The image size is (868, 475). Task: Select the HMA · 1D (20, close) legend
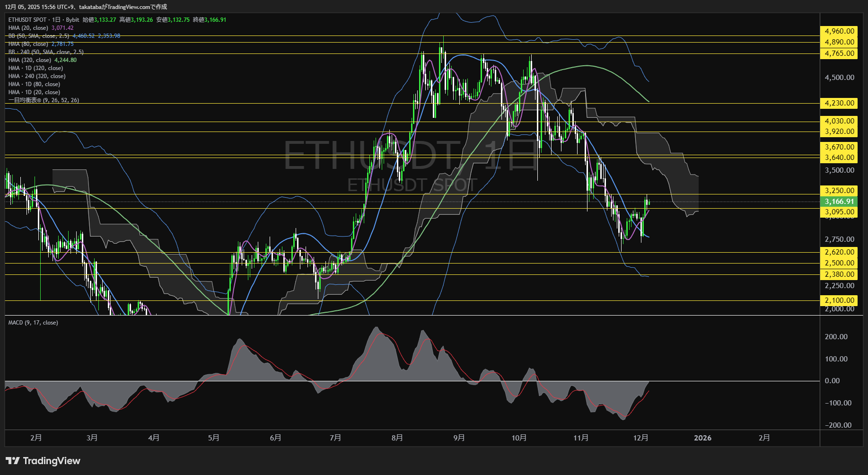click(34, 92)
